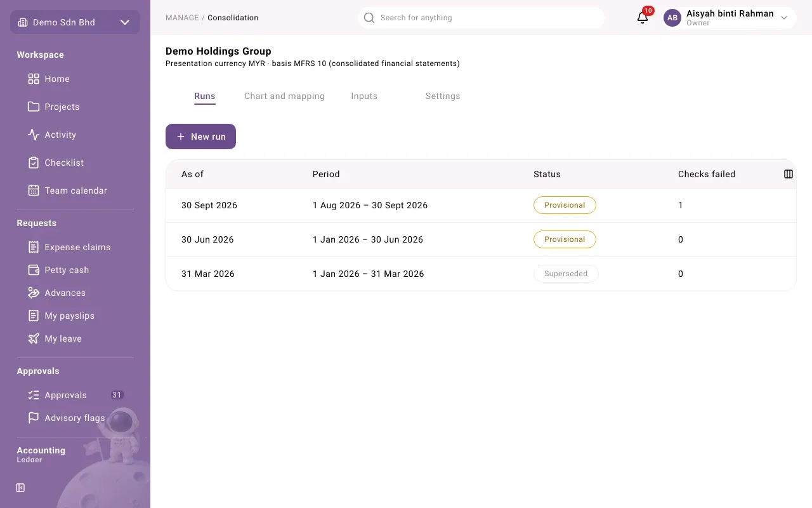Open the 30 Sept 2026 run row

[x=481, y=206]
